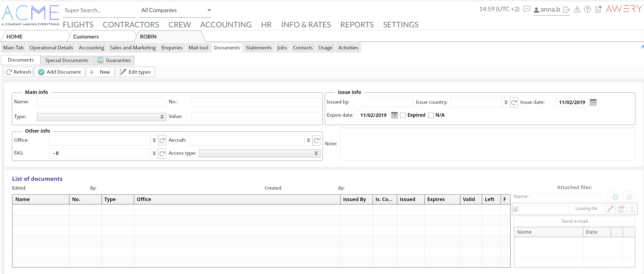Screen dimensions: 644x274
Task: Open the Issue date calendar picker
Action: [593, 102]
